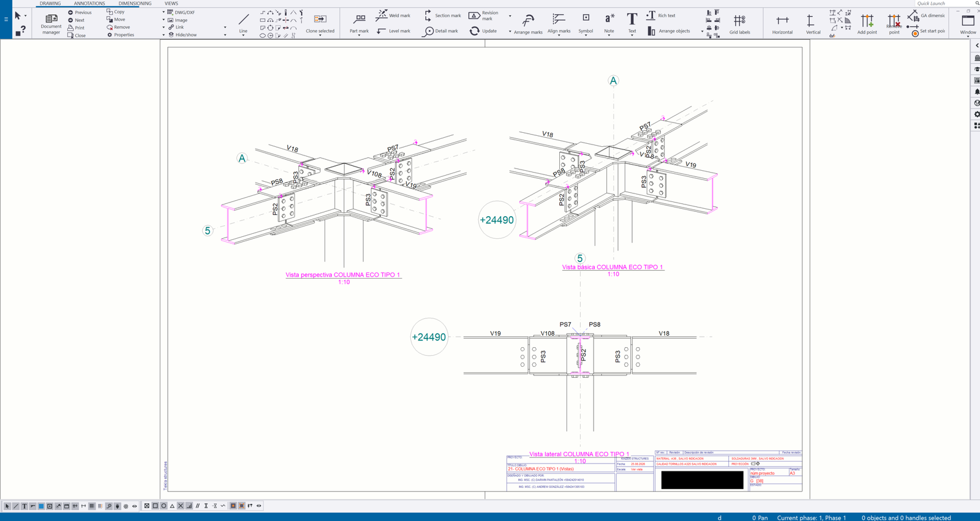Open the file menu hamburger button
The height and width of the screenshot is (521, 980).
[6, 19]
